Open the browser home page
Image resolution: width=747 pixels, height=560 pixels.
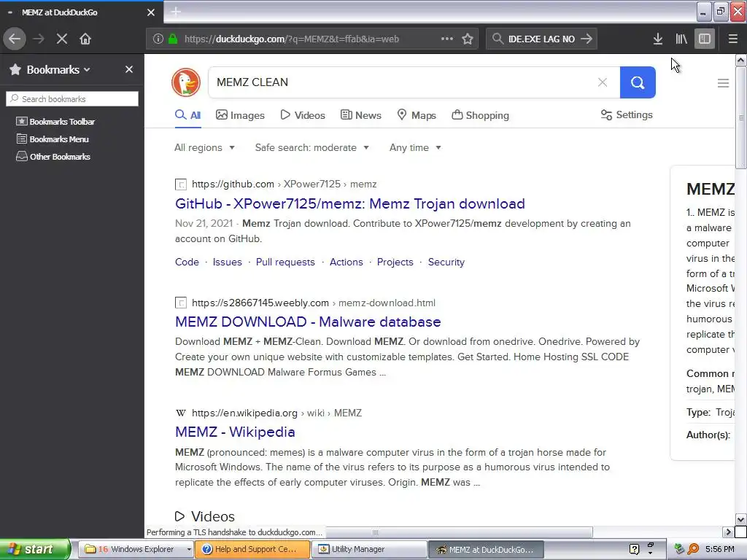click(x=85, y=39)
